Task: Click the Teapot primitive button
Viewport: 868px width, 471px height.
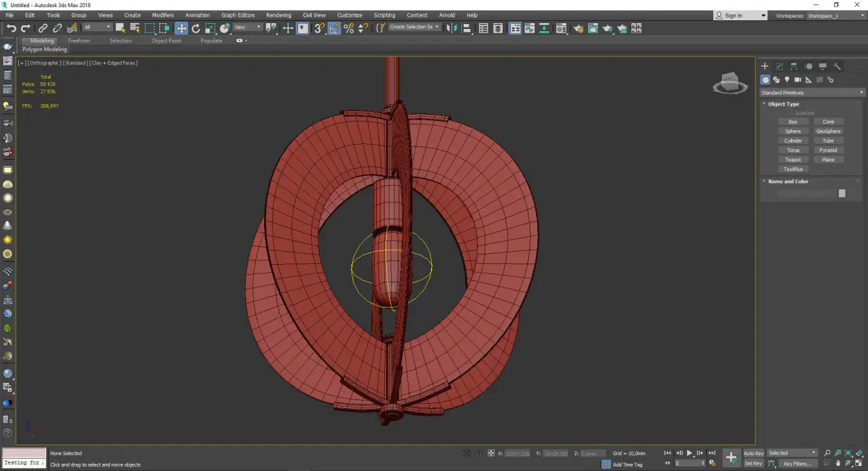Action: [x=793, y=160]
